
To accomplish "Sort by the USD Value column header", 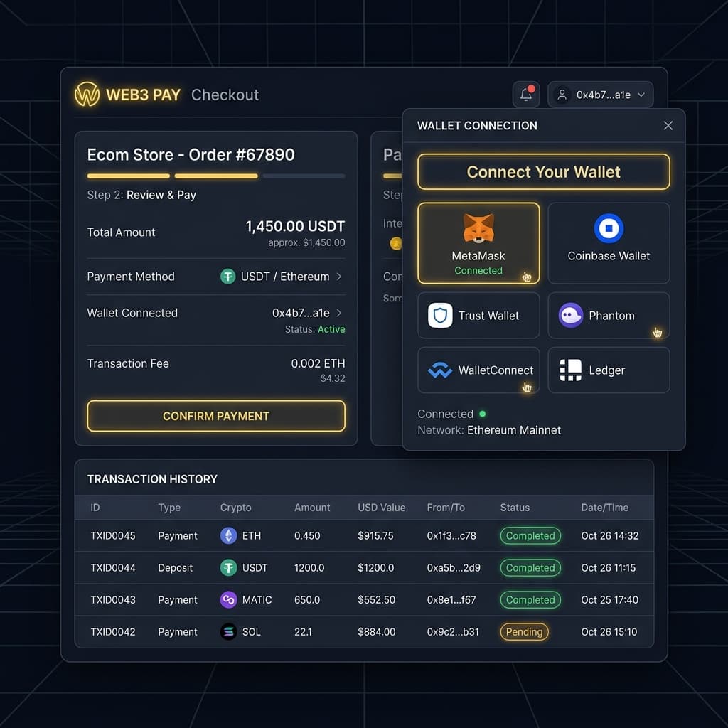I will (381, 508).
